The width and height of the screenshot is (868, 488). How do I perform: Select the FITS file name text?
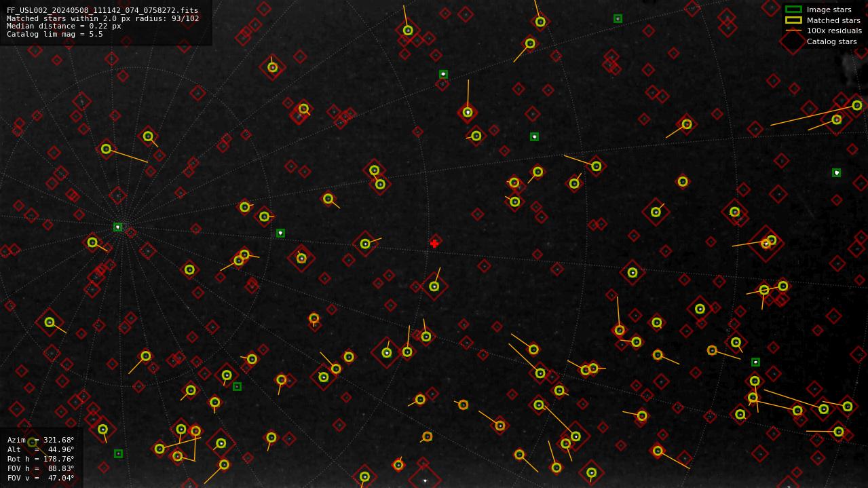pos(102,11)
